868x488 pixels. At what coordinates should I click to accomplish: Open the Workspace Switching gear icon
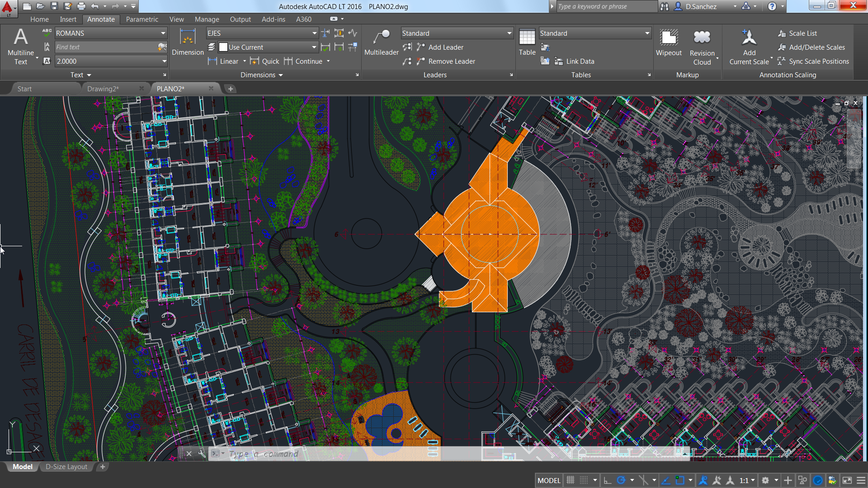[x=765, y=480]
